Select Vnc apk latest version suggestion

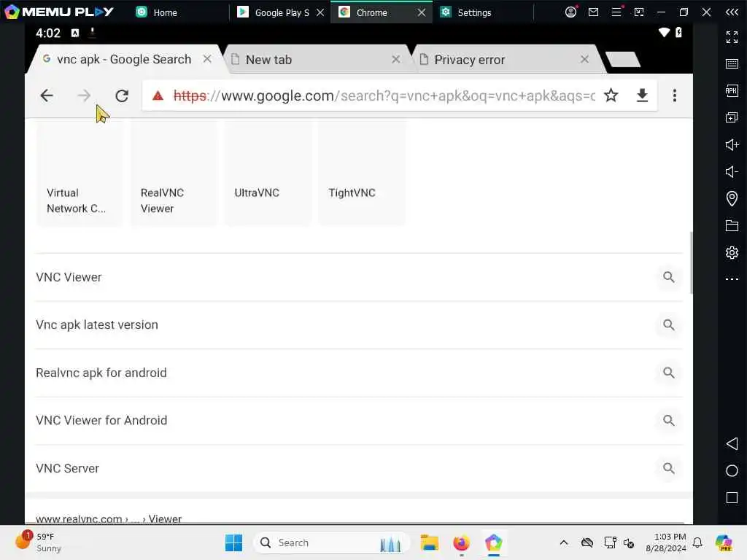point(359,324)
